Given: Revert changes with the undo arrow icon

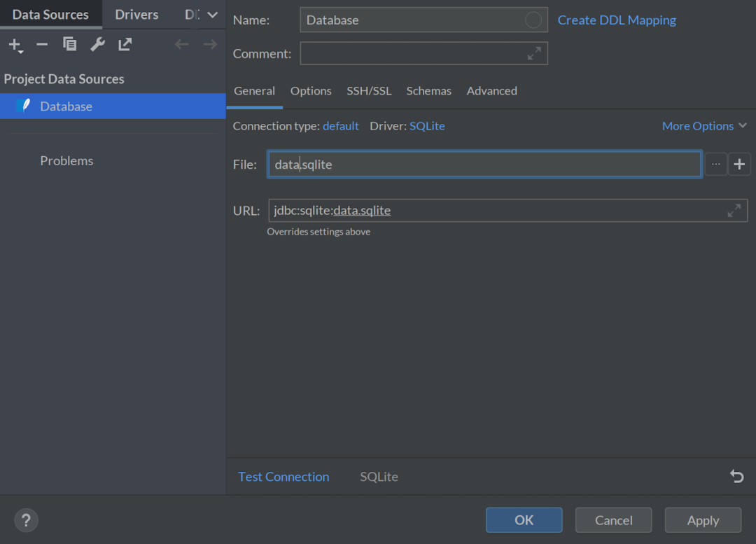Looking at the screenshot, I should [736, 477].
